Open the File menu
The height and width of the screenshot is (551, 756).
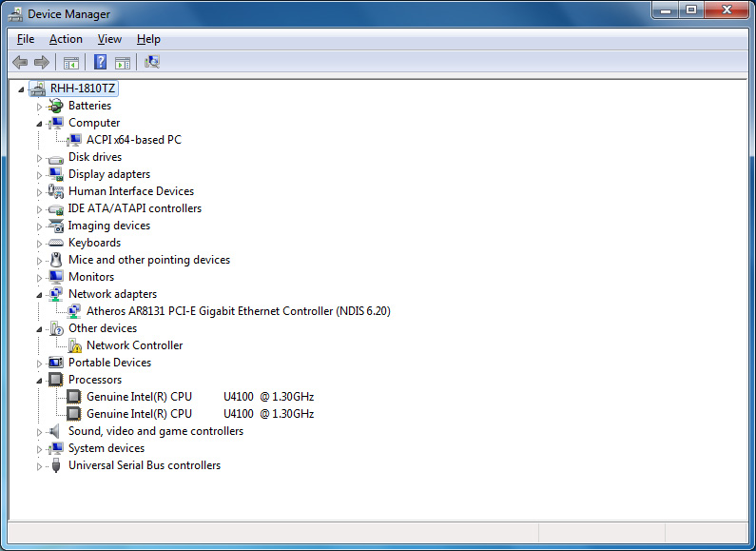click(26, 39)
